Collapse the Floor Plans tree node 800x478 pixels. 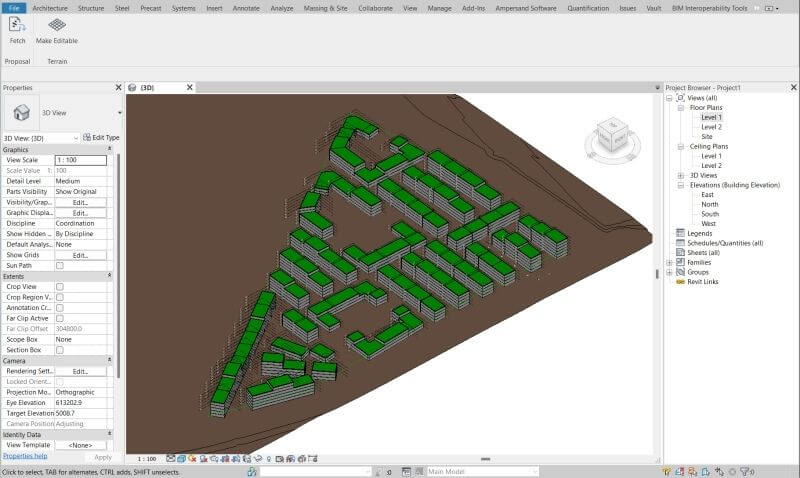(680, 108)
